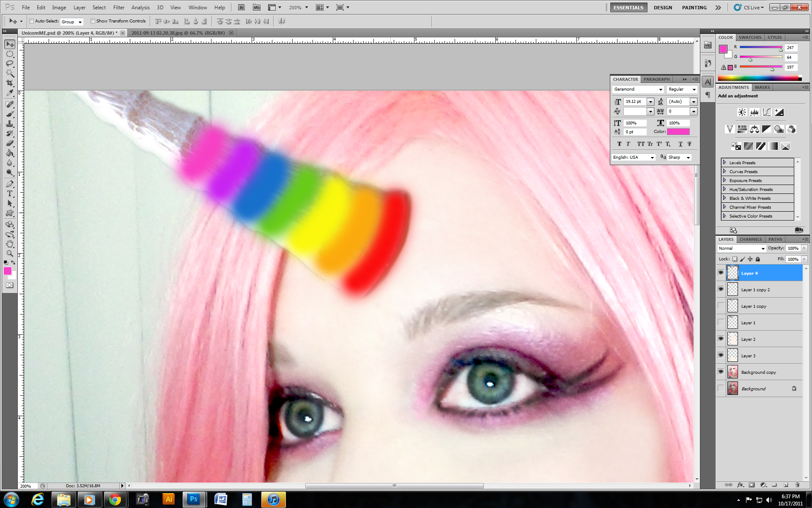Hide the Layer 2 visibility eye

(x=721, y=339)
